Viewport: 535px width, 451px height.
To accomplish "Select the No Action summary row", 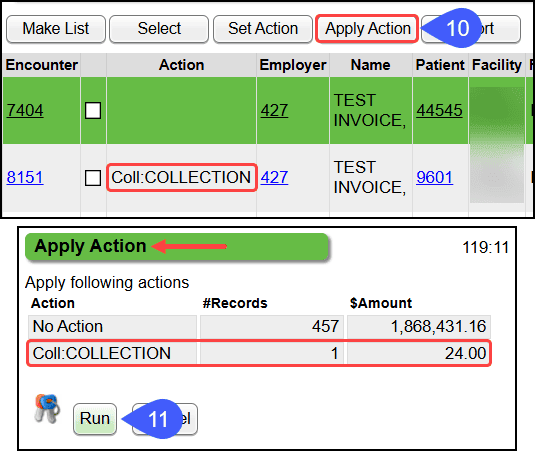I will [259, 326].
